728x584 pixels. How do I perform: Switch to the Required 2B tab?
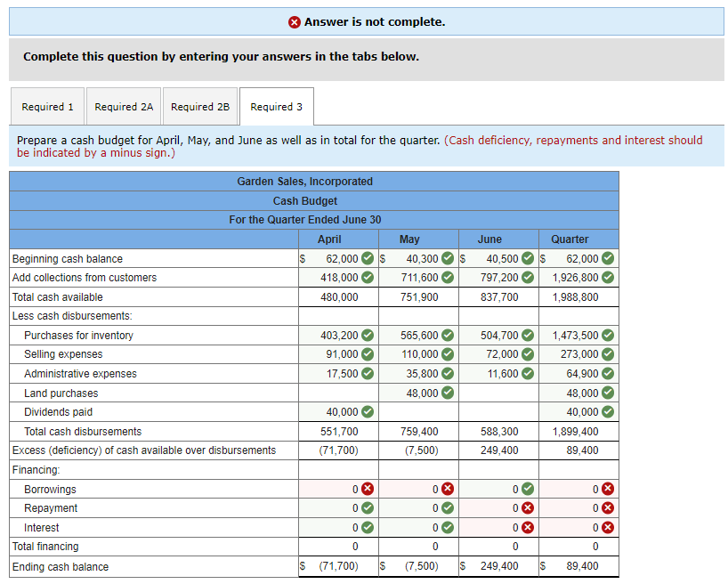click(x=200, y=107)
